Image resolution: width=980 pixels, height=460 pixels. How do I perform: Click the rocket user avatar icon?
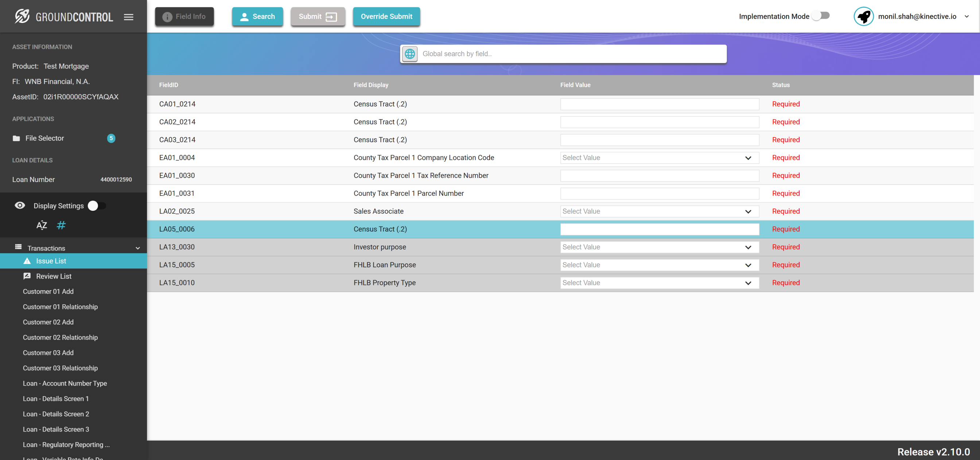click(863, 16)
